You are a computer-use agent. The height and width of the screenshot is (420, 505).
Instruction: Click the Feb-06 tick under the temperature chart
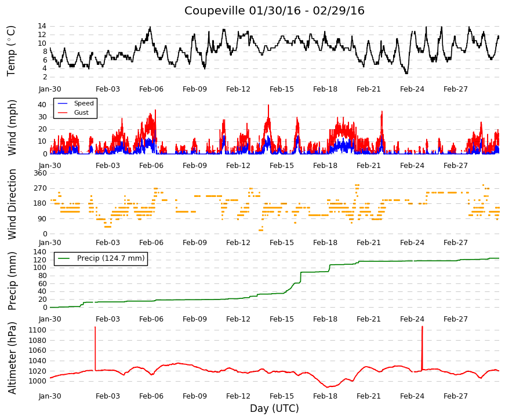(x=151, y=89)
